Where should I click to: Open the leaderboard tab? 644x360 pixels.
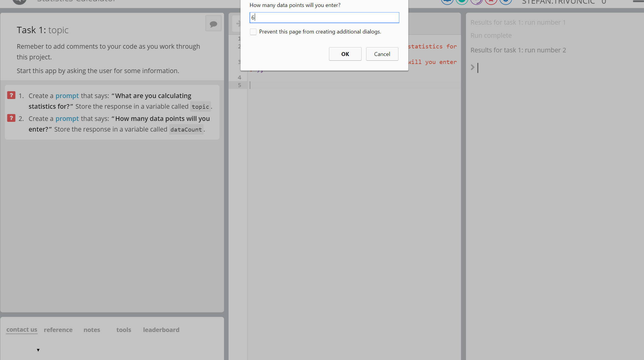pyautogui.click(x=161, y=330)
